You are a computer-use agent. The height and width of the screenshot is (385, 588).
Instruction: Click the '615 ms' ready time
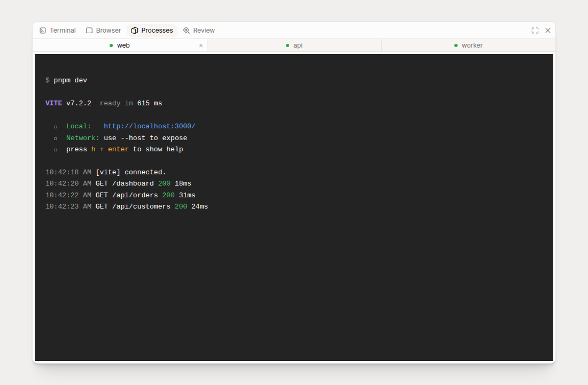click(x=150, y=103)
